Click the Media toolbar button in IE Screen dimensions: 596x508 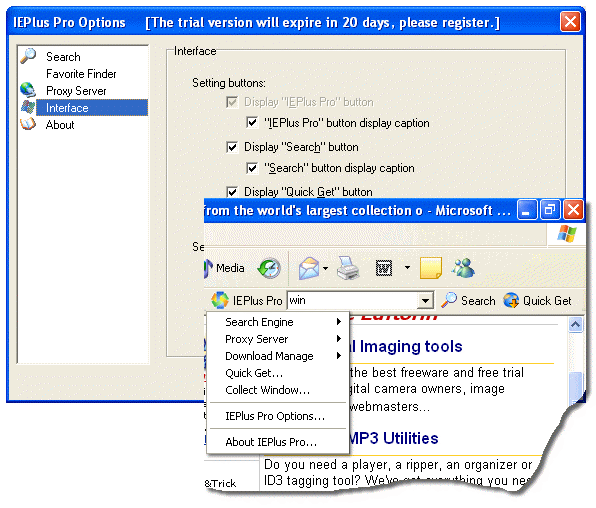(x=225, y=268)
